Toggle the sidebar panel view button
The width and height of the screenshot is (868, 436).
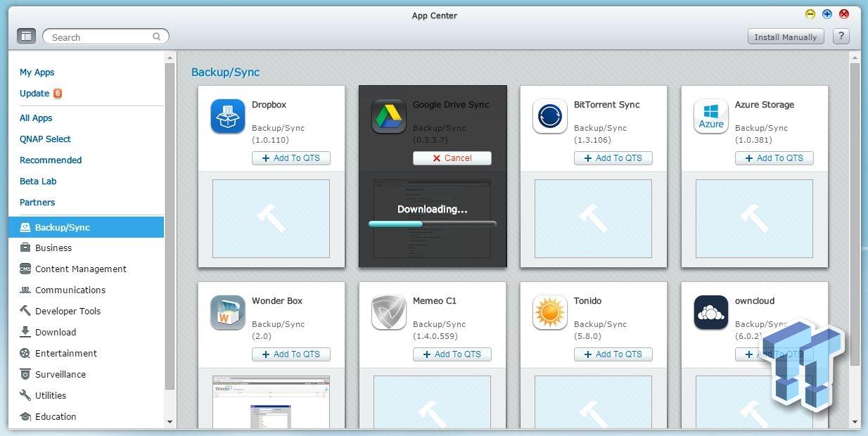(x=26, y=36)
